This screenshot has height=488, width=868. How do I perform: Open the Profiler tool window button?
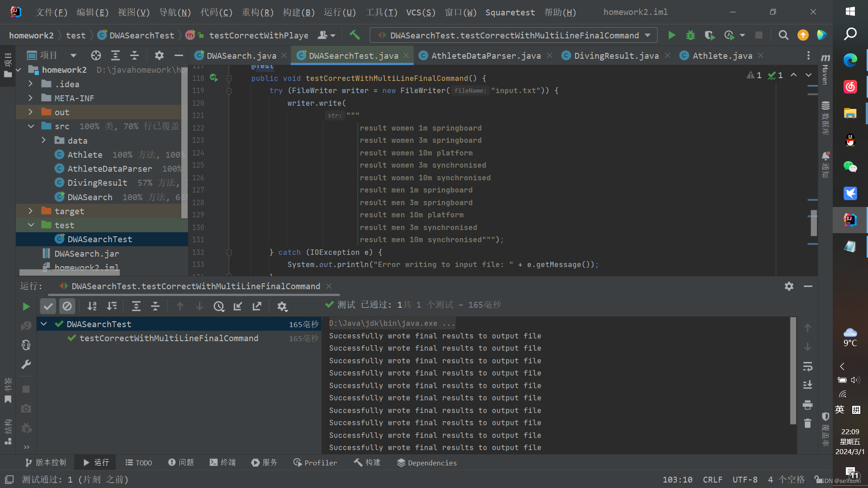(315, 463)
